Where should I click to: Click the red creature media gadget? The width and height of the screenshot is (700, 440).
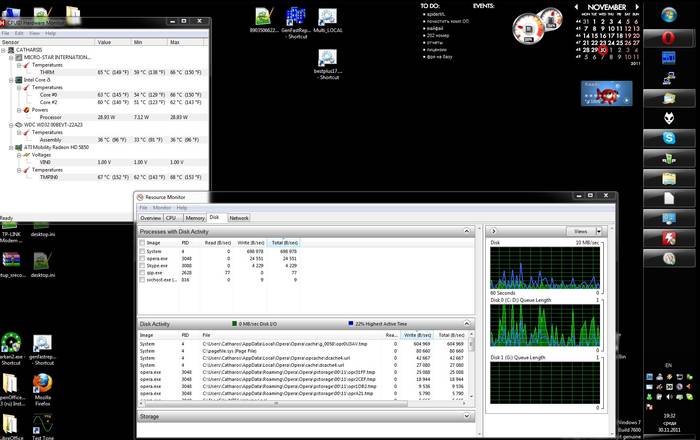point(607,93)
